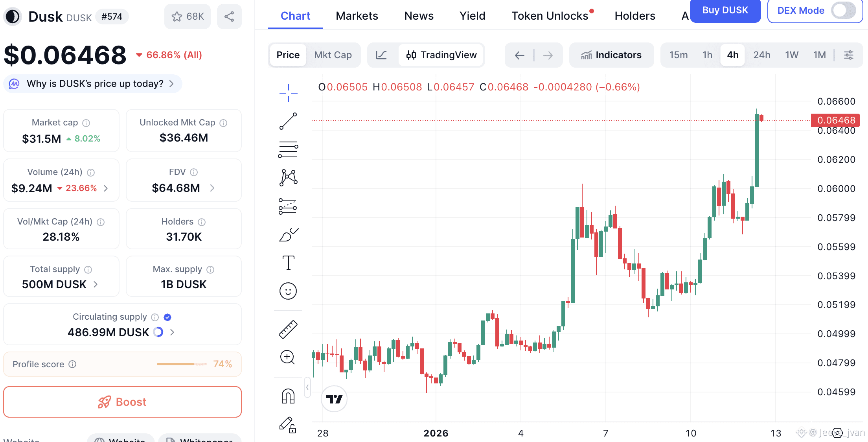Open the FDV details chevron
Image resolution: width=868 pixels, height=442 pixels.
coord(212,188)
